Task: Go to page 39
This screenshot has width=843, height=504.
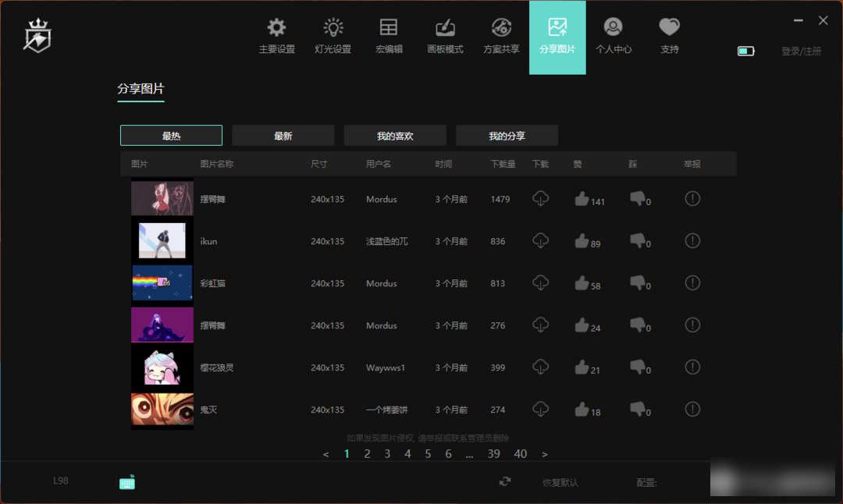Action: [493, 454]
